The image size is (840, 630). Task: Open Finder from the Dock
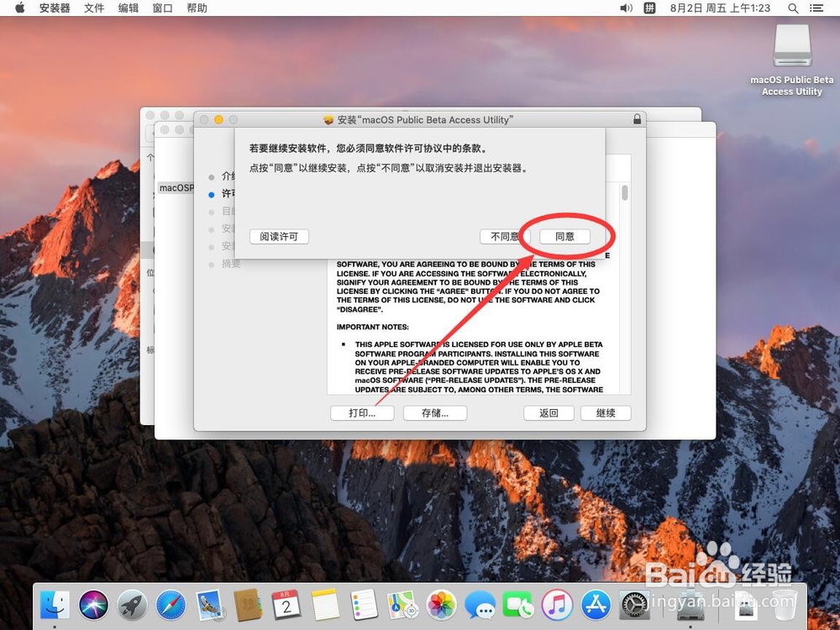coord(55,606)
